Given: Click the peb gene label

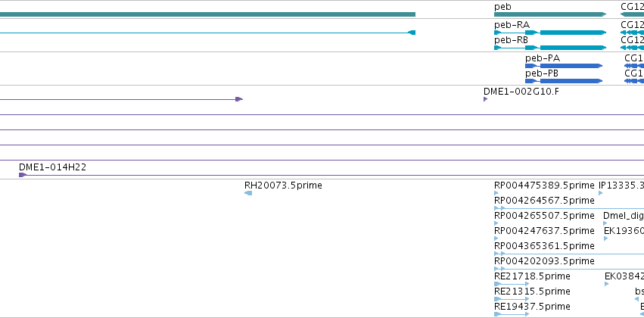Looking at the screenshot, I should click(x=502, y=7).
